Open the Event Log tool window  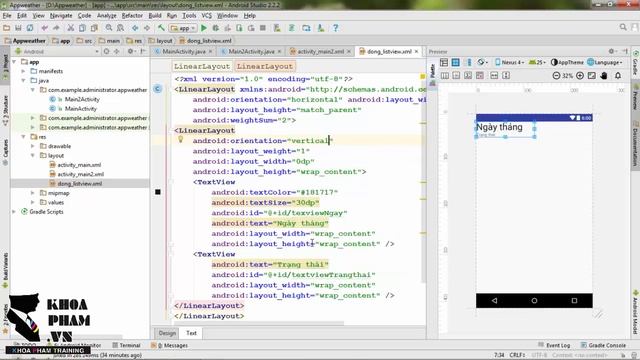[554, 345]
